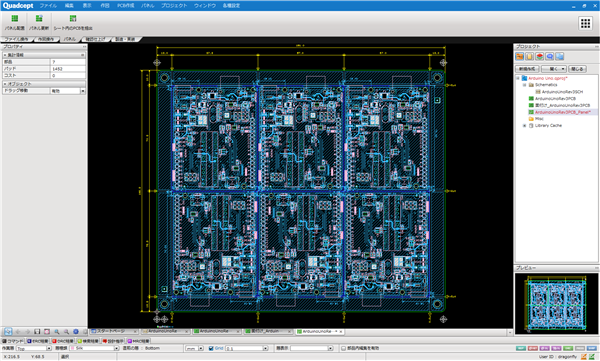Click the extract PCB in sheet icon

click(73, 18)
